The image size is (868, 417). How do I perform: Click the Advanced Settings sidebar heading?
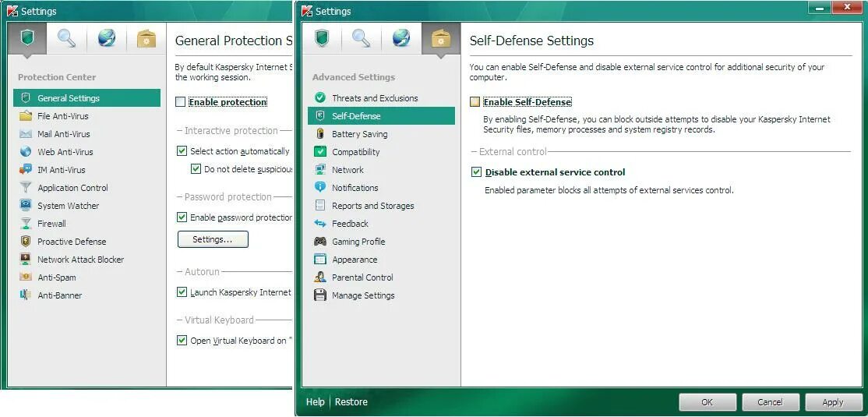click(x=354, y=77)
